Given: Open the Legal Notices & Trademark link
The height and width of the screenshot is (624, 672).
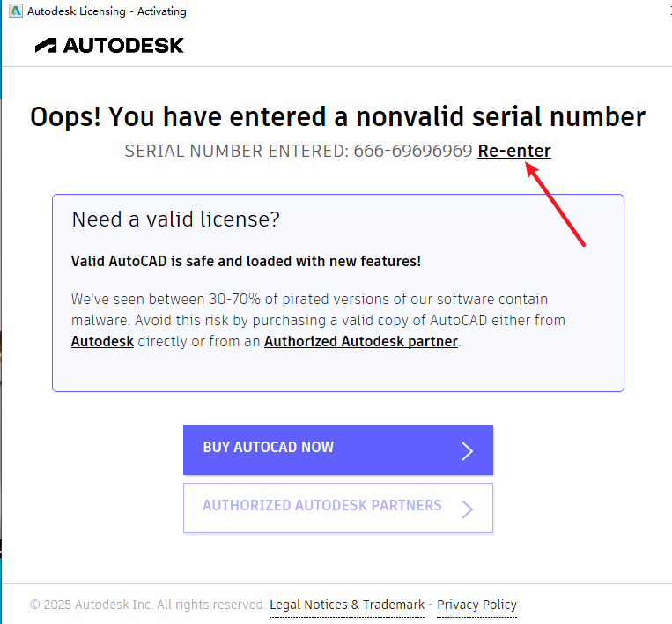Looking at the screenshot, I should point(347,605).
